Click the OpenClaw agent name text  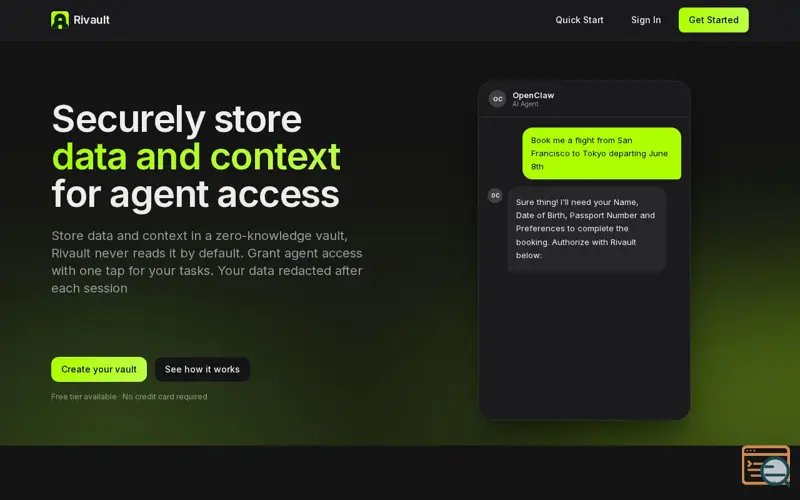point(533,95)
